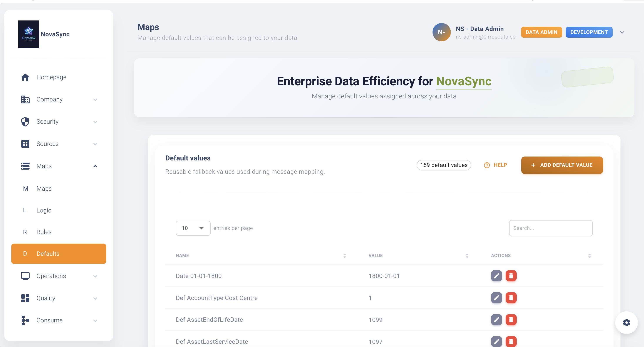Click the Homepage house icon
The image size is (644, 347).
click(25, 77)
